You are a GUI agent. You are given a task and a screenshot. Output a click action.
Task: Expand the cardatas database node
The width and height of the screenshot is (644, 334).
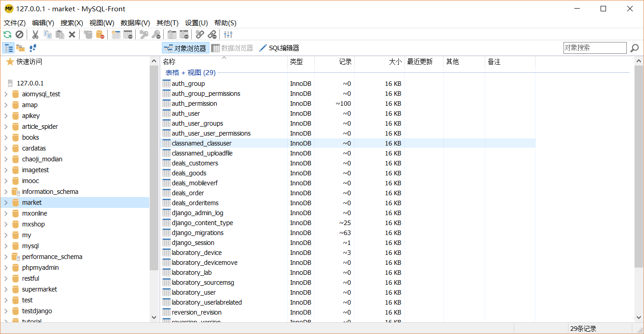tap(6, 148)
